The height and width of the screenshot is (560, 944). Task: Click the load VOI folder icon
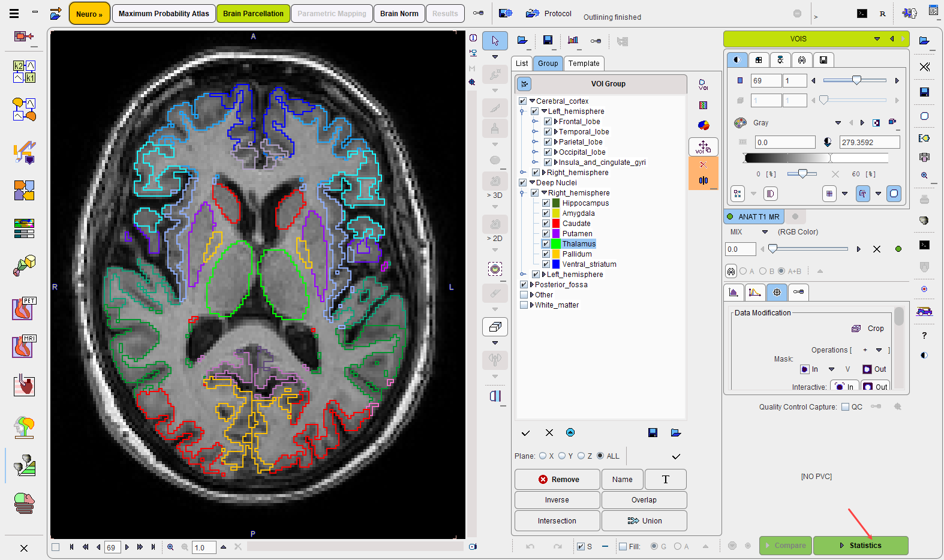[x=522, y=40]
